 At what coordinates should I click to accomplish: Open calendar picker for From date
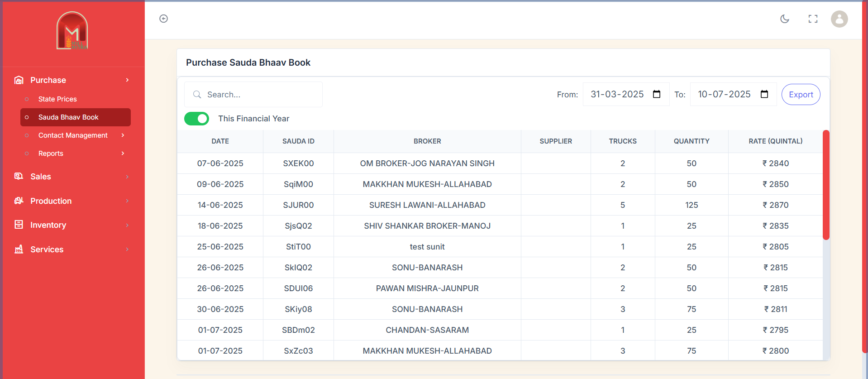click(x=657, y=94)
